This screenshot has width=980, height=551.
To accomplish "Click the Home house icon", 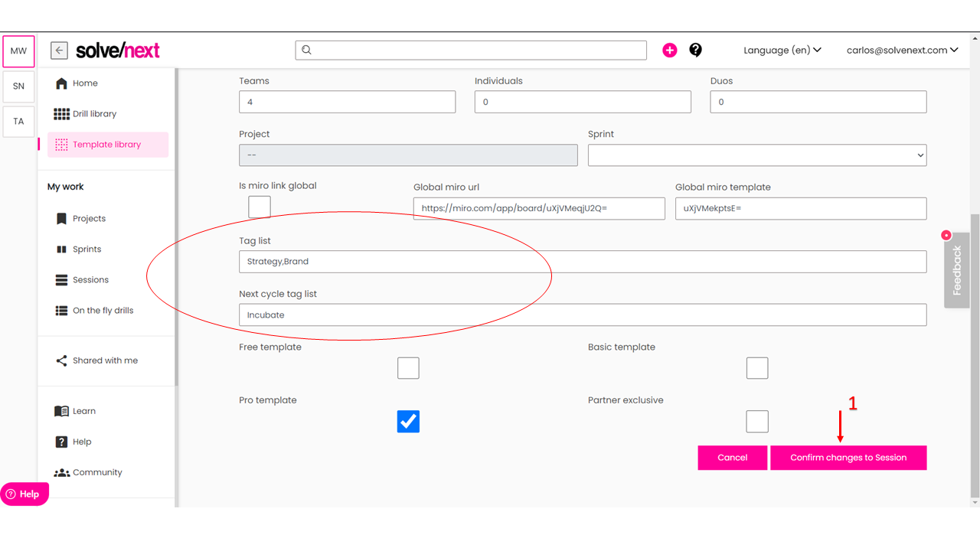I will click(62, 83).
